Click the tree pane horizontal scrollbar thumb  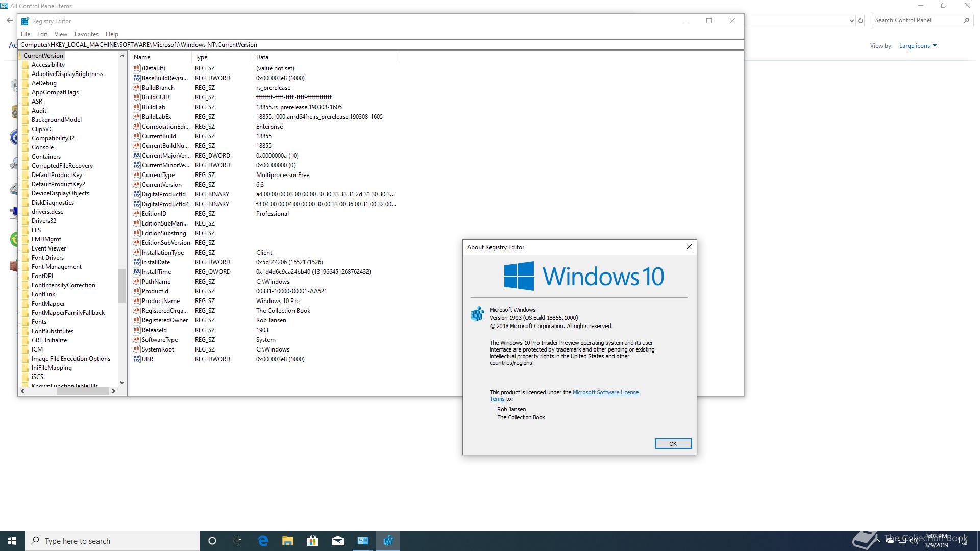(83, 391)
